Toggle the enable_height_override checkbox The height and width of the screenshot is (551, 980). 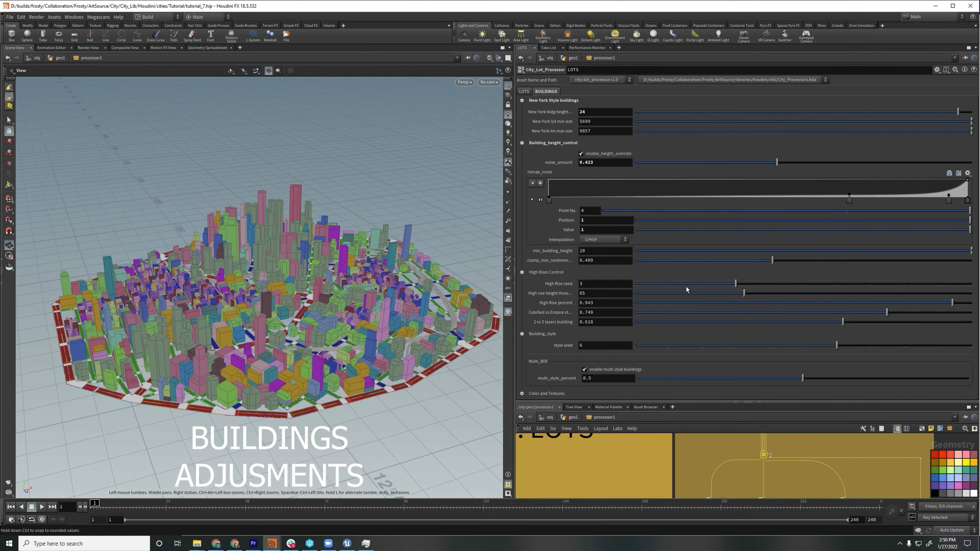coord(581,154)
